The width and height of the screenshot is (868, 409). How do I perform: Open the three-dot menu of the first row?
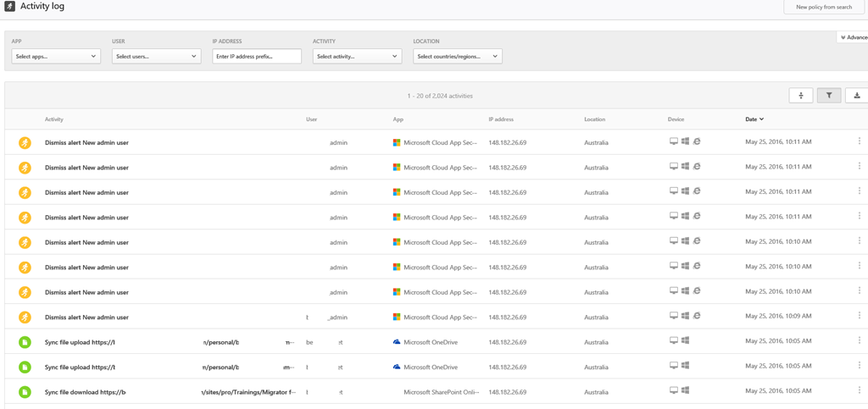pos(859,142)
